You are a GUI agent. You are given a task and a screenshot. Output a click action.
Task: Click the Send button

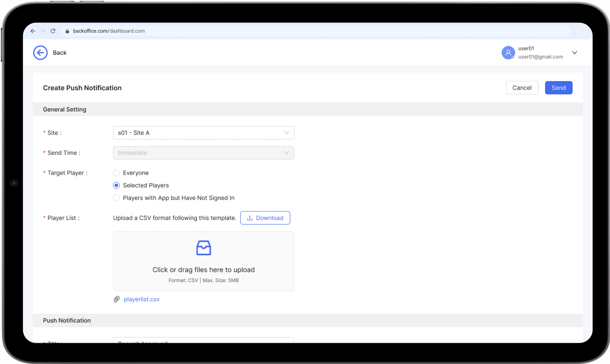559,88
